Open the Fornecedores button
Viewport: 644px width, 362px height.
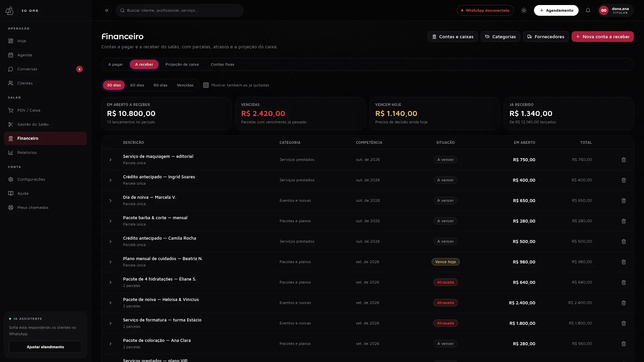click(x=545, y=37)
